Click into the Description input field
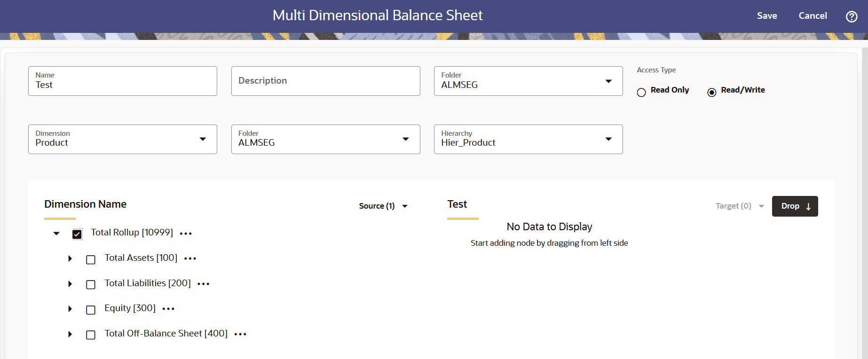The image size is (868, 359). tap(326, 81)
